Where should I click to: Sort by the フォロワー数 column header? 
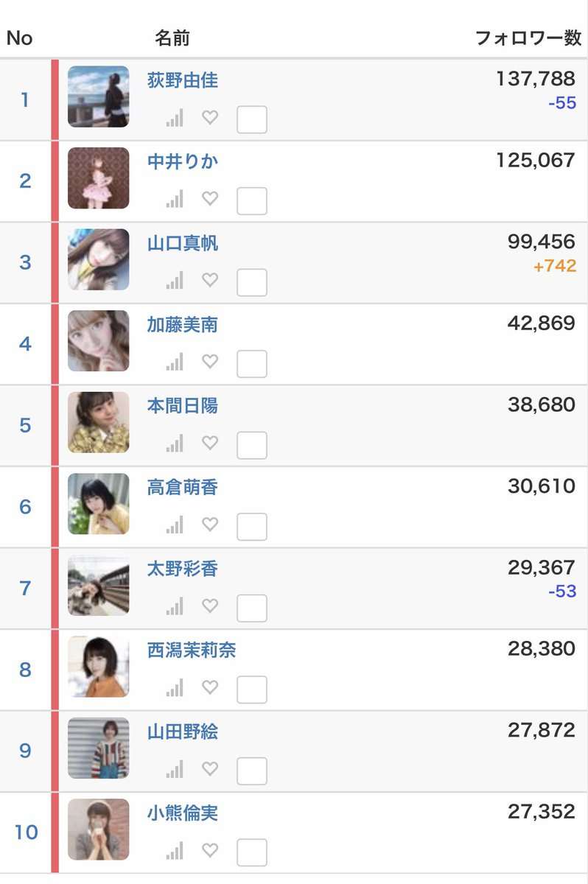point(528,38)
